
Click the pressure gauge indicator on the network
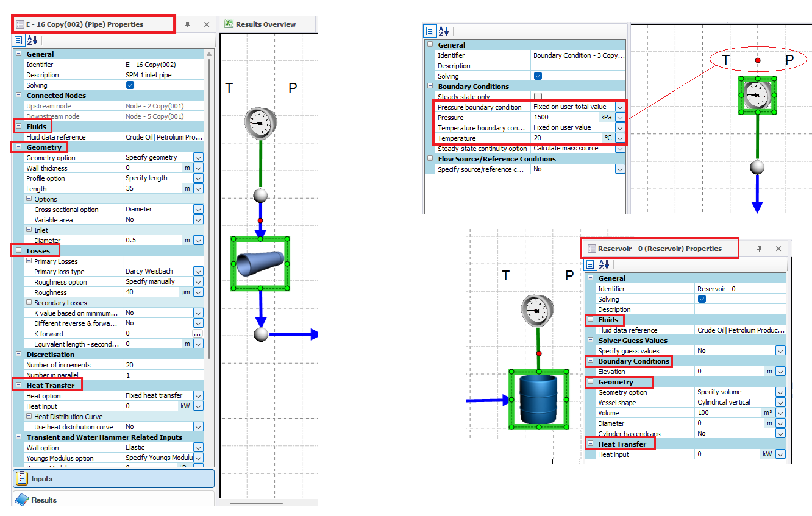point(260,122)
